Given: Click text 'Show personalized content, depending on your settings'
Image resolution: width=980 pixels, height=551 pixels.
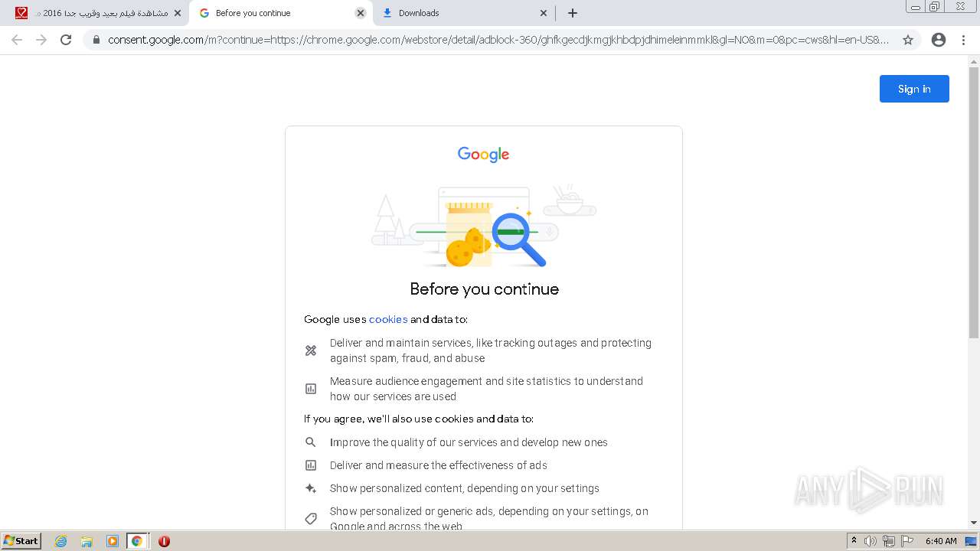Looking at the screenshot, I should 465,488.
